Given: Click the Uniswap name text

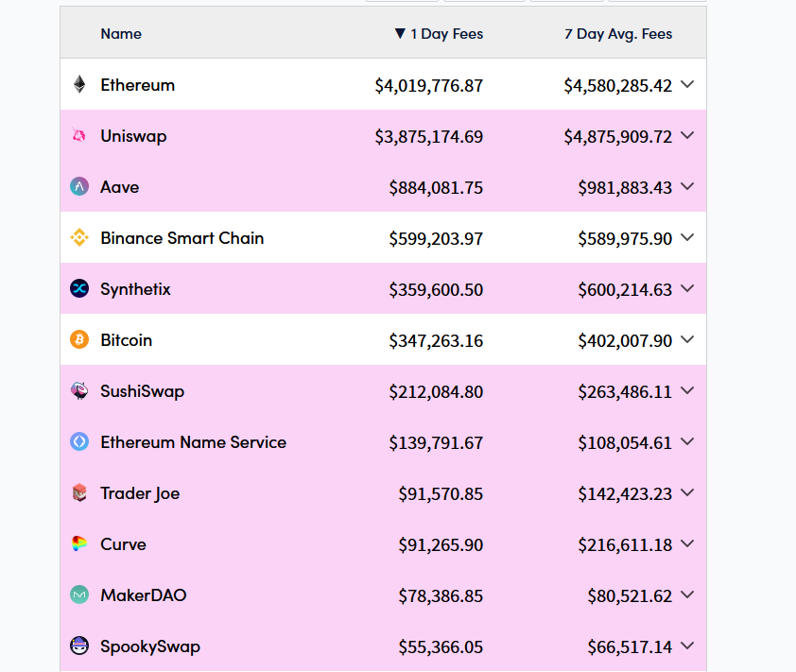Looking at the screenshot, I should pos(133,136).
